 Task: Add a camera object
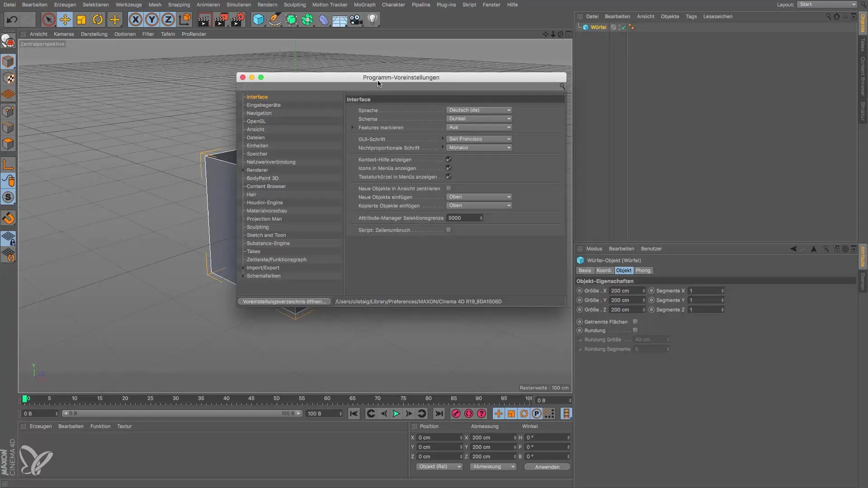click(x=356, y=19)
